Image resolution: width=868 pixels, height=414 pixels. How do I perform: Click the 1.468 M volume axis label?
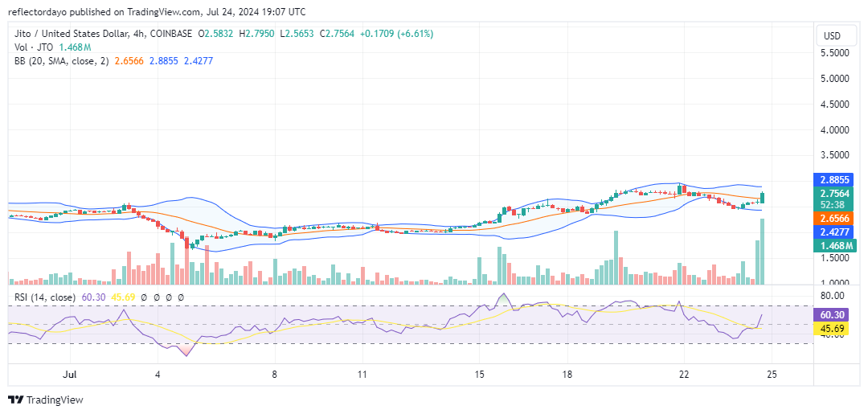(x=835, y=246)
